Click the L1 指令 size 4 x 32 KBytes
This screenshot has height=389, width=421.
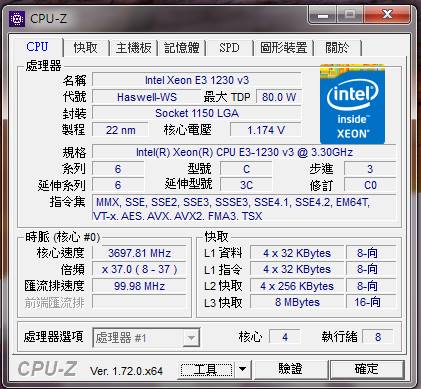tap(297, 269)
